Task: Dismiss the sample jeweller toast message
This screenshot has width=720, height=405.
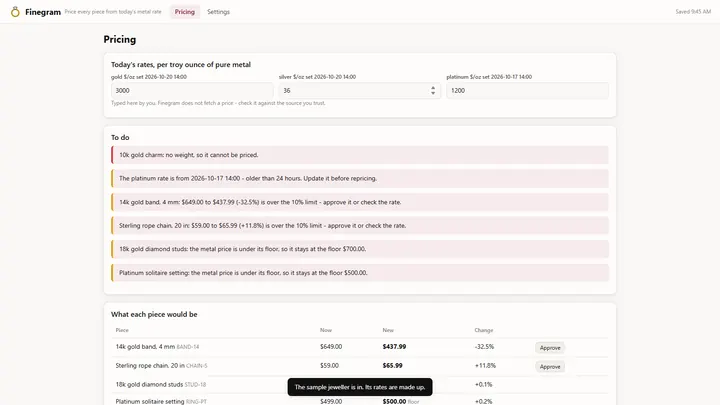Action: pos(360,387)
